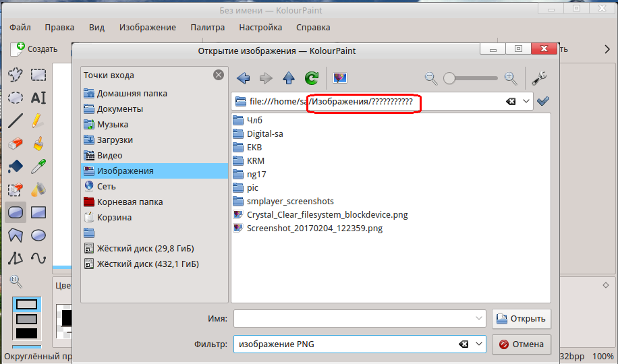Select the Flood Fill tool
Image resolution: width=618 pixels, height=364 pixels.
16,166
